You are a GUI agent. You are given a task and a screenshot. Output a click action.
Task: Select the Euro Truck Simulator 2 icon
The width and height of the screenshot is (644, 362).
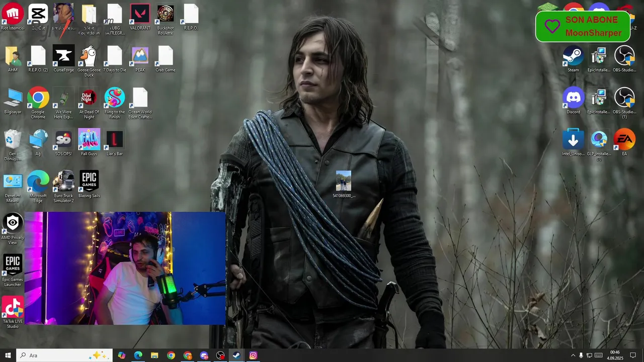(x=63, y=181)
